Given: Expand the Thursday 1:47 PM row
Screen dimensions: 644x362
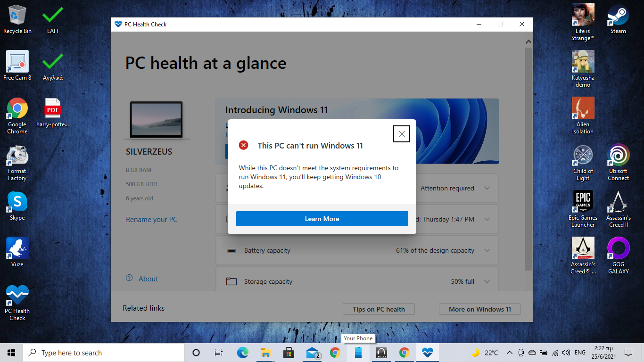Looking at the screenshot, I should [x=487, y=219].
